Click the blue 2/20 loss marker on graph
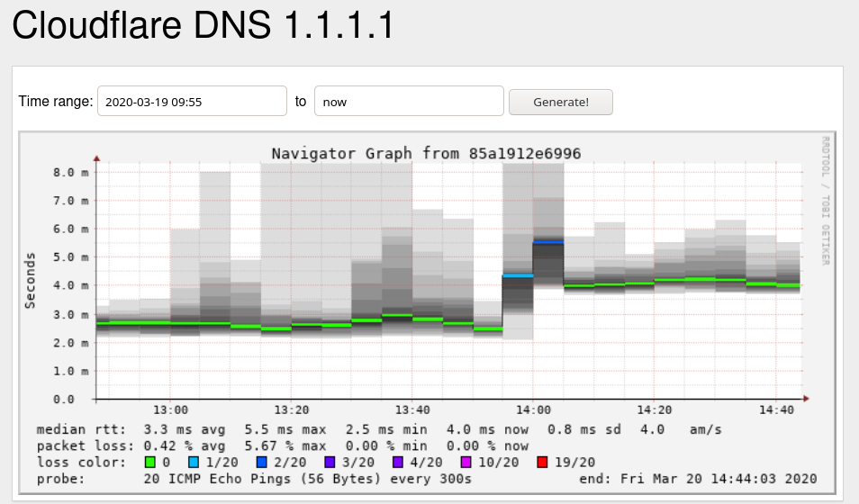 (x=548, y=241)
